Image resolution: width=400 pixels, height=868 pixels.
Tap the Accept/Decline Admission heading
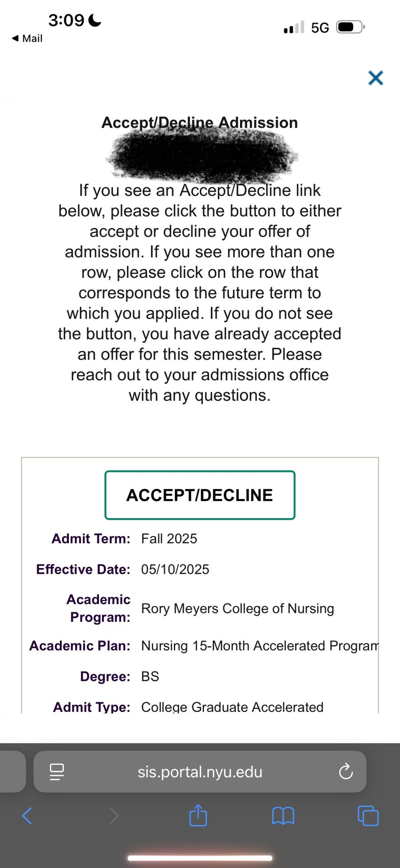tap(200, 123)
